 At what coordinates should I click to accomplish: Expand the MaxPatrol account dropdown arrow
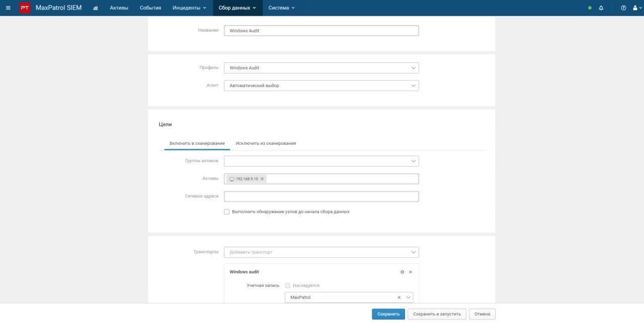(x=408, y=297)
